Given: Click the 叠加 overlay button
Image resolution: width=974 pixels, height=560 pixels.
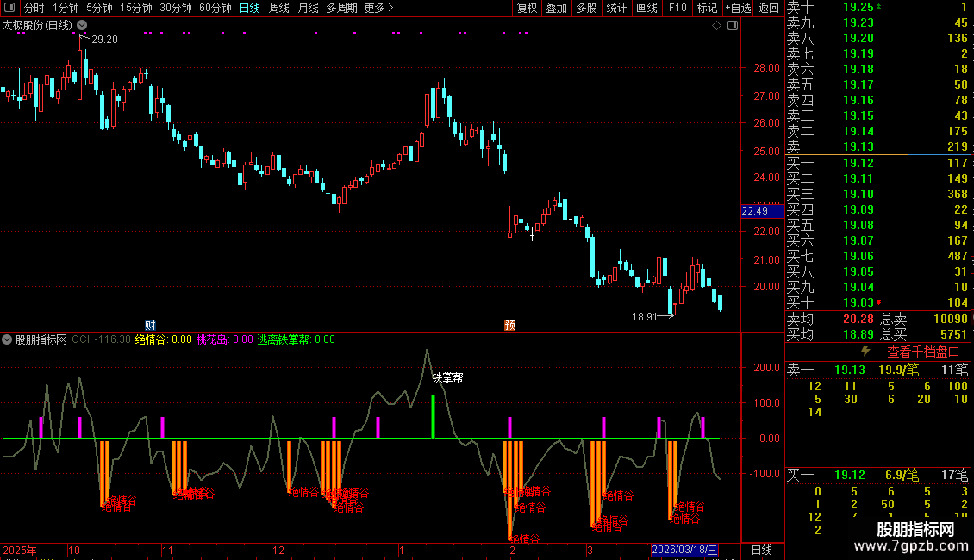Looking at the screenshot, I should click(557, 9).
